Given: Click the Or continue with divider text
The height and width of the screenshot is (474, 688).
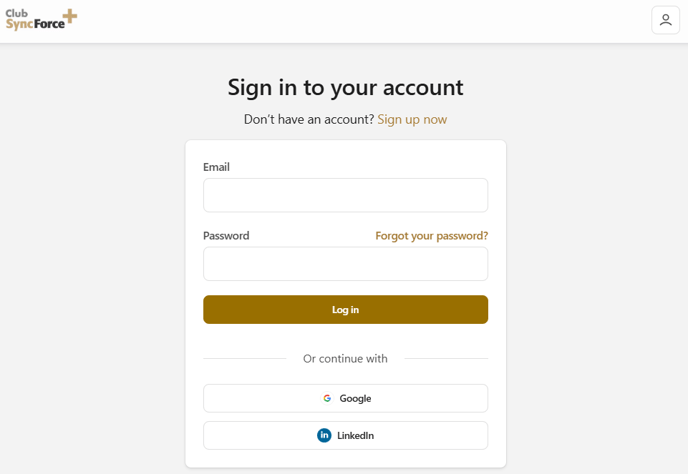Looking at the screenshot, I should pos(345,359).
